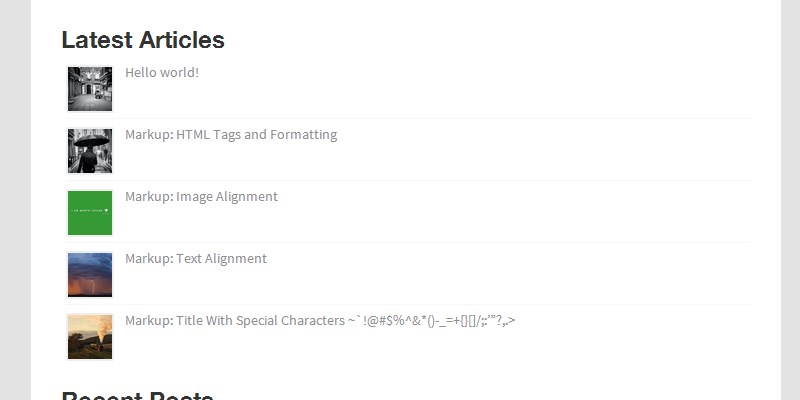Image resolution: width=800 pixels, height=400 pixels.
Task: Open the stormy sky lightning thumbnail
Action: click(x=90, y=275)
